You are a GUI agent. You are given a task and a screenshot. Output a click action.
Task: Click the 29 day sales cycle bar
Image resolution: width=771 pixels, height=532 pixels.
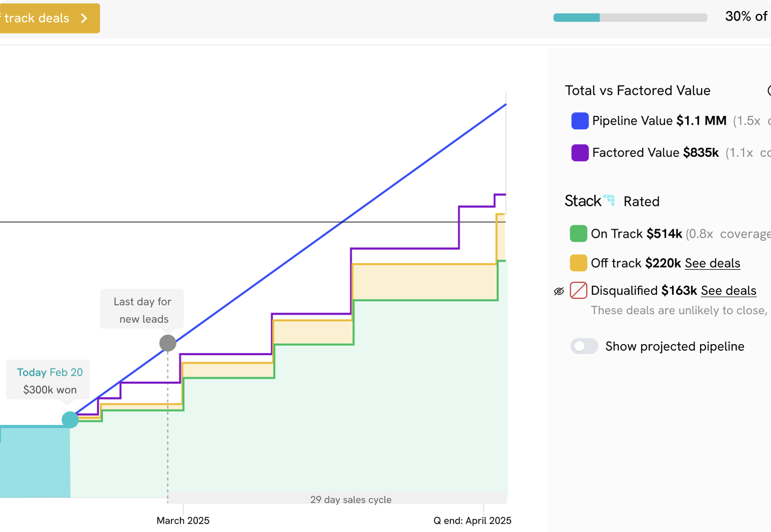tap(351, 500)
